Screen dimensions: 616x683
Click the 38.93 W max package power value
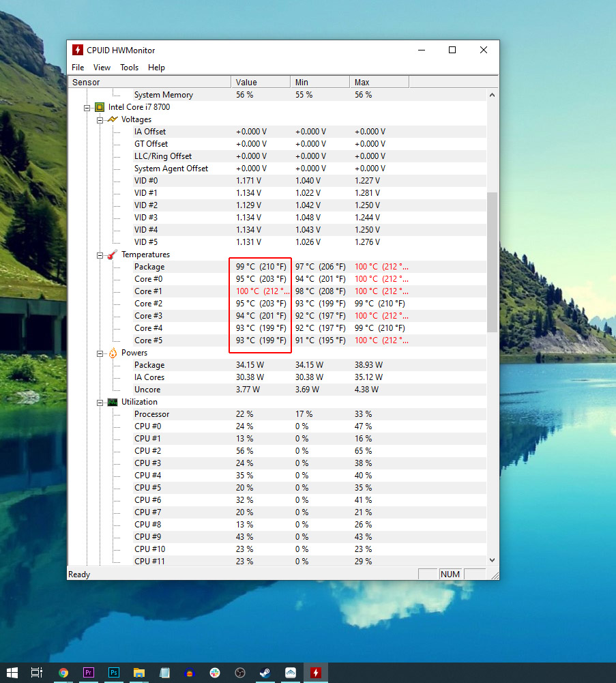click(x=368, y=365)
